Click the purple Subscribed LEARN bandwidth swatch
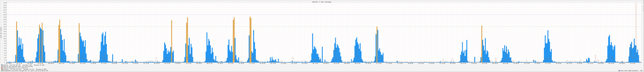This screenshot has width=644, height=72. pos(619,71)
